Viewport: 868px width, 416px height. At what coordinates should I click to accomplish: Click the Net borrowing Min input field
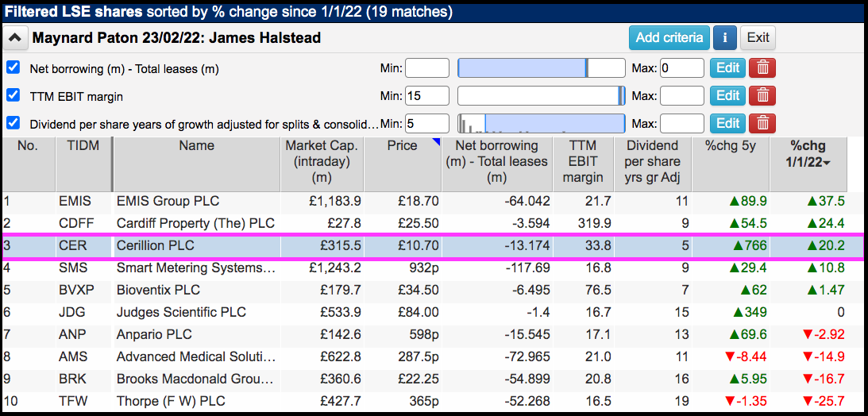(427, 68)
